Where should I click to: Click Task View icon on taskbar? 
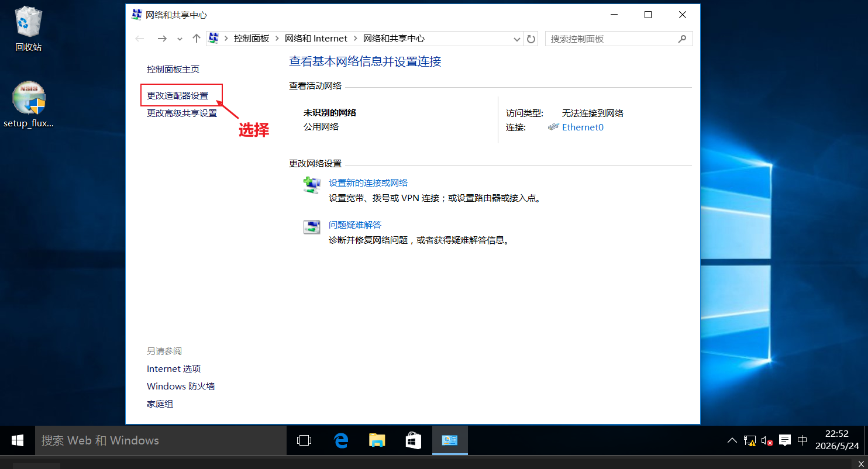pyautogui.click(x=304, y=440)
